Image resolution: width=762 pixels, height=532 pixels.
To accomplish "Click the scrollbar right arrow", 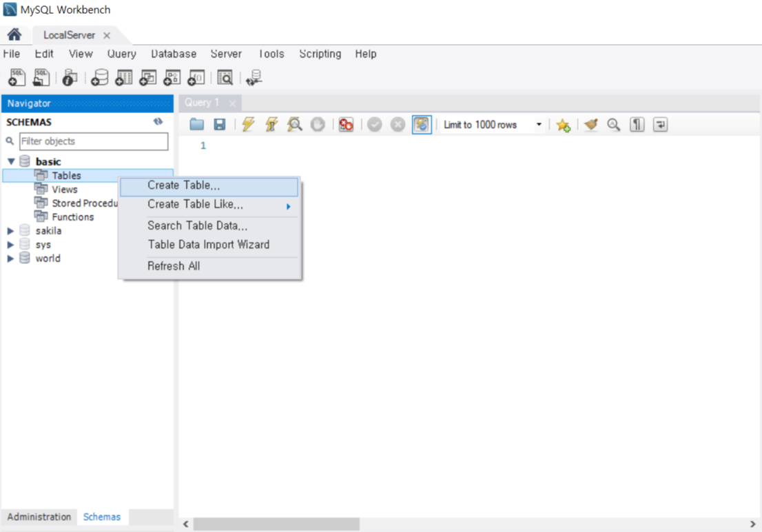I will coord(753,524).
